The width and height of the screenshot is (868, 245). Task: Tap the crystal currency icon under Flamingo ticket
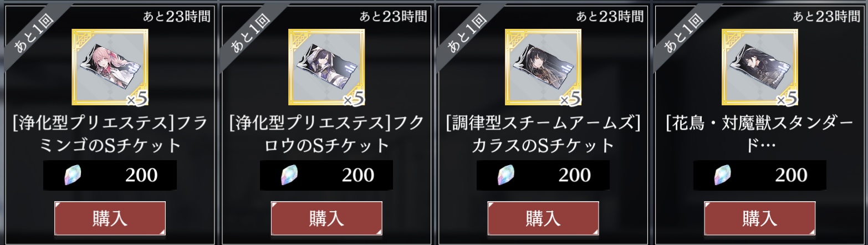[x=68, y=175]
